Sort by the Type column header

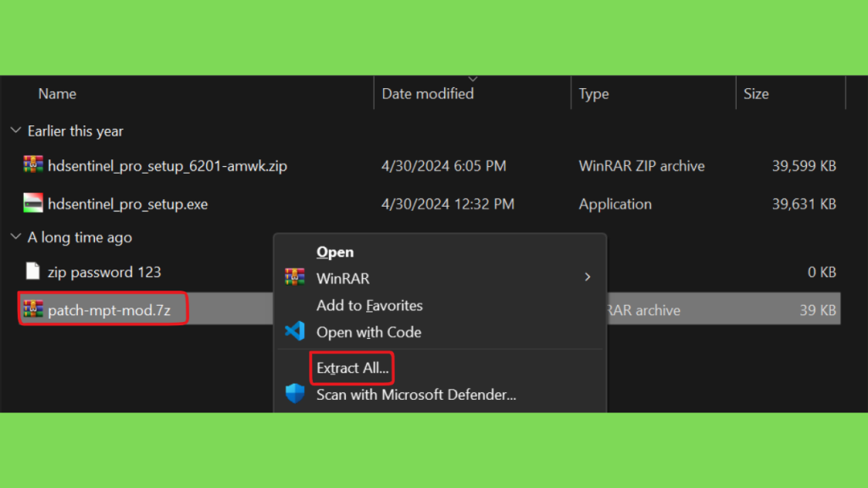tap(593, 93)
